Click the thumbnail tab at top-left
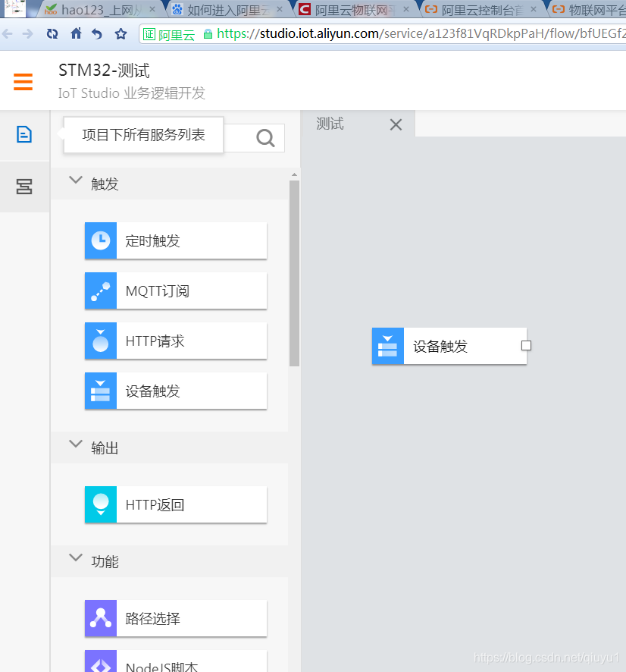The height and width of the screenshot is (672, 626). point(15,8)
